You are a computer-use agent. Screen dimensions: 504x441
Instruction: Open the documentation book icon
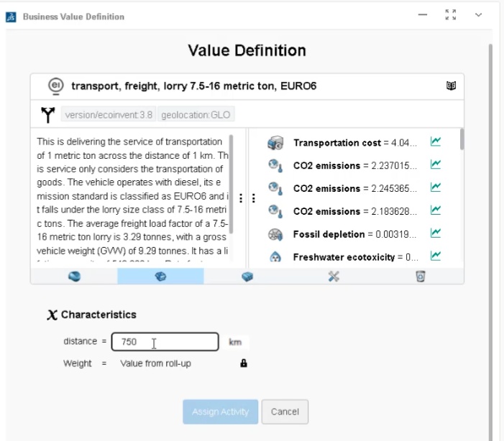(451, 86)
